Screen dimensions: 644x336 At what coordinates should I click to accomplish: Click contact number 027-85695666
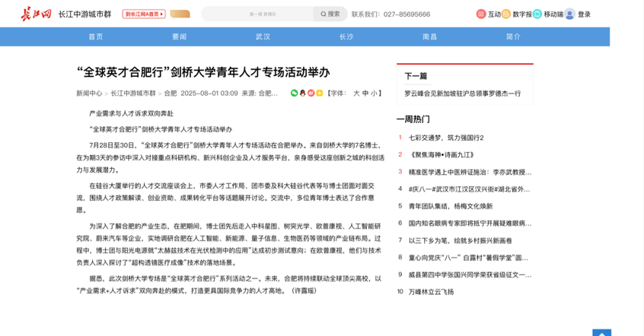coord(406,14)
